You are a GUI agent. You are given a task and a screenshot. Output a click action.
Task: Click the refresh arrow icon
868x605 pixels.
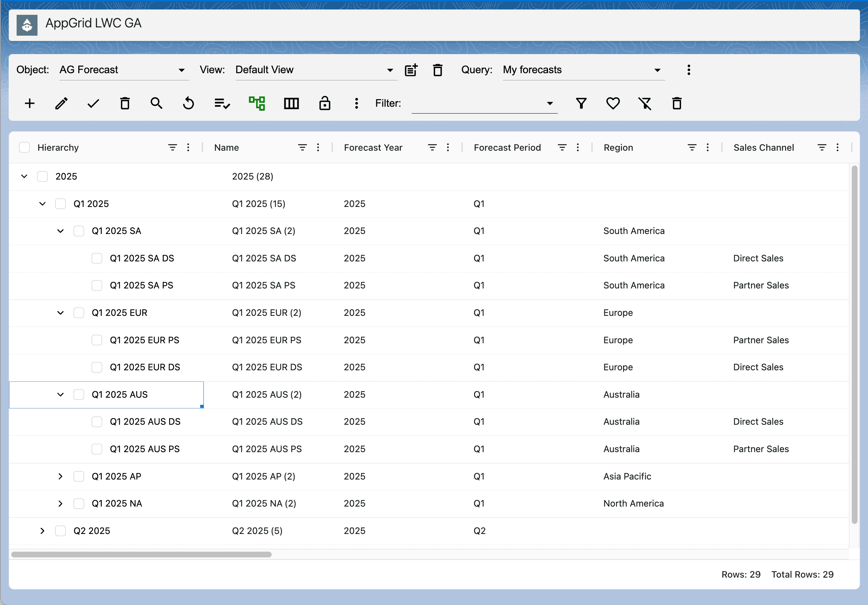(188, 103)
